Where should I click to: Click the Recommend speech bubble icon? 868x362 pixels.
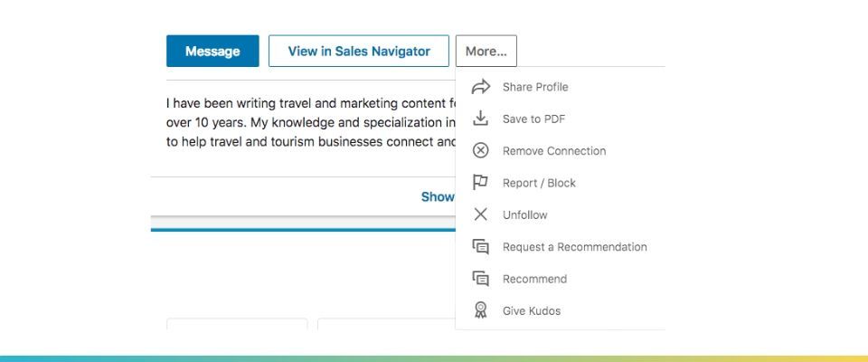480,279
